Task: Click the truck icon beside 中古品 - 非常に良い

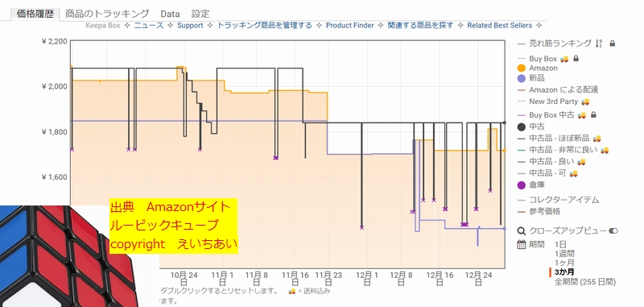Action: tap(605, 151)
